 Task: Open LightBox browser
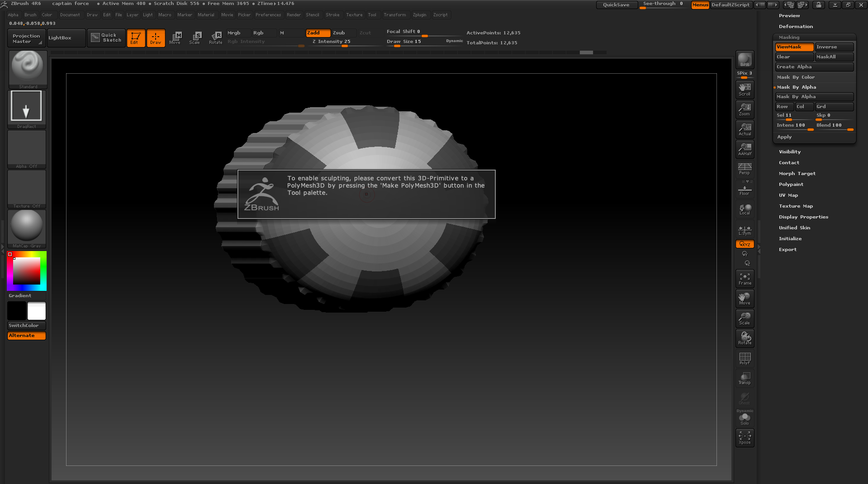[66, 38]
